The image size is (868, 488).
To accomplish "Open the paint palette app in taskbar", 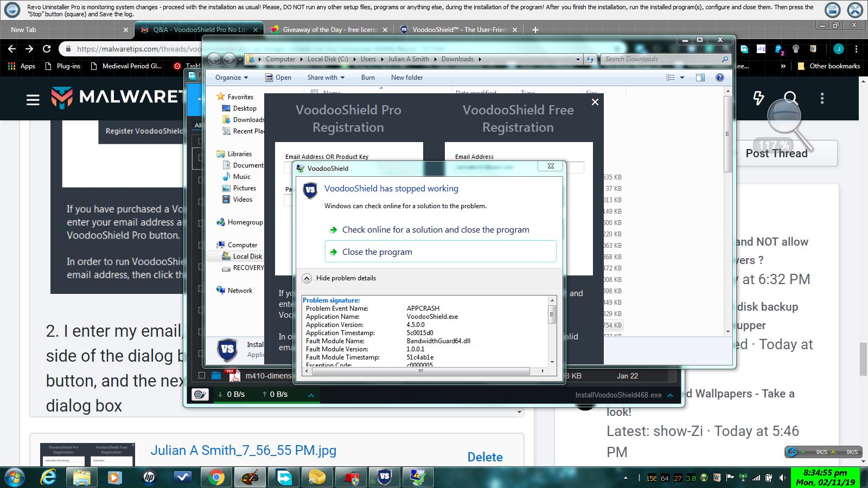I will [250, 477].
